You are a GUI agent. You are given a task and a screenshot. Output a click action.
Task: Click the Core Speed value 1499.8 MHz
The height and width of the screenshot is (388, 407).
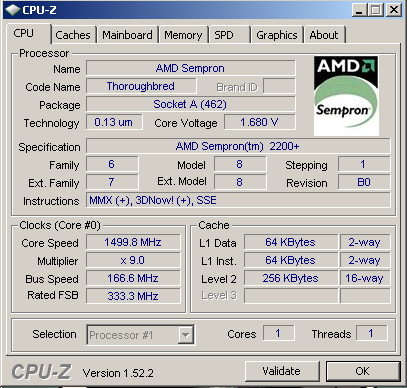pos(133,242)
